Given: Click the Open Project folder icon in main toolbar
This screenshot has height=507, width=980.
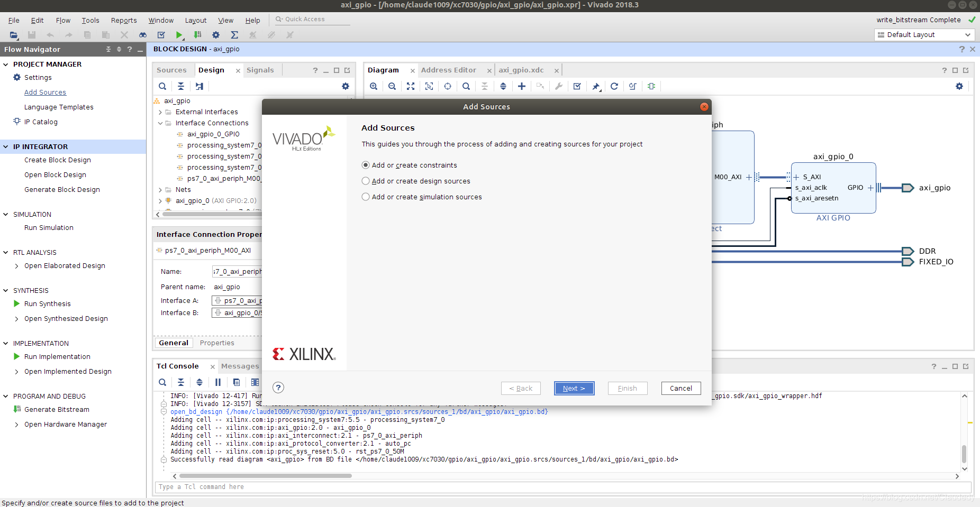Looking at the screenshot, I should pos(14,35).
